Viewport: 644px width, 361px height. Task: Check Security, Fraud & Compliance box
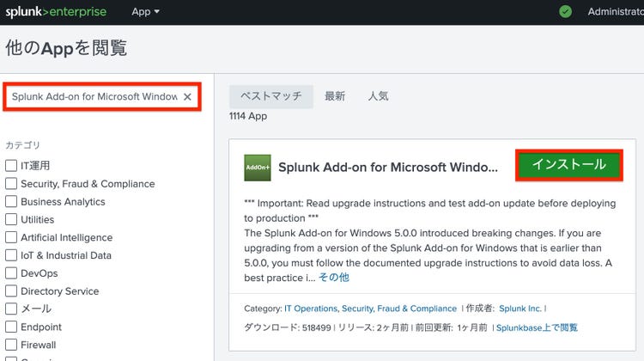[11, 184]
